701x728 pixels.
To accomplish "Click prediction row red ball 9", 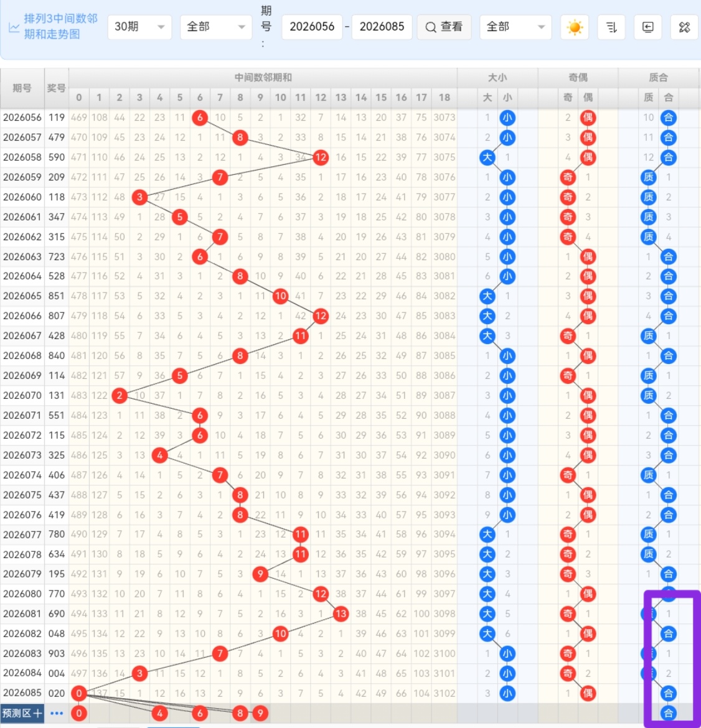I will click(260, 713).
